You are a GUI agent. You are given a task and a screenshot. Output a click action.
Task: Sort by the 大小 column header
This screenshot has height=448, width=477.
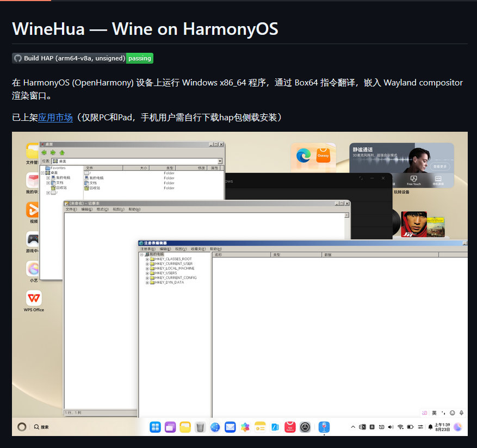tap(136, 168)
